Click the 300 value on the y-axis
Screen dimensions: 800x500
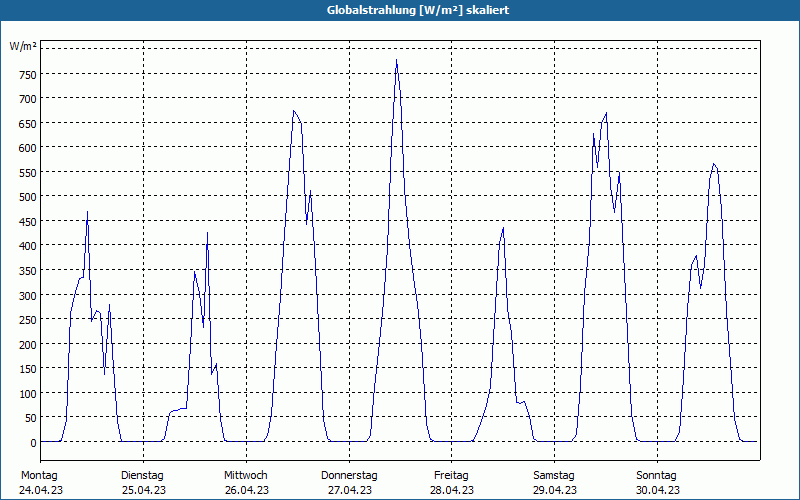[x=28, y=296]
